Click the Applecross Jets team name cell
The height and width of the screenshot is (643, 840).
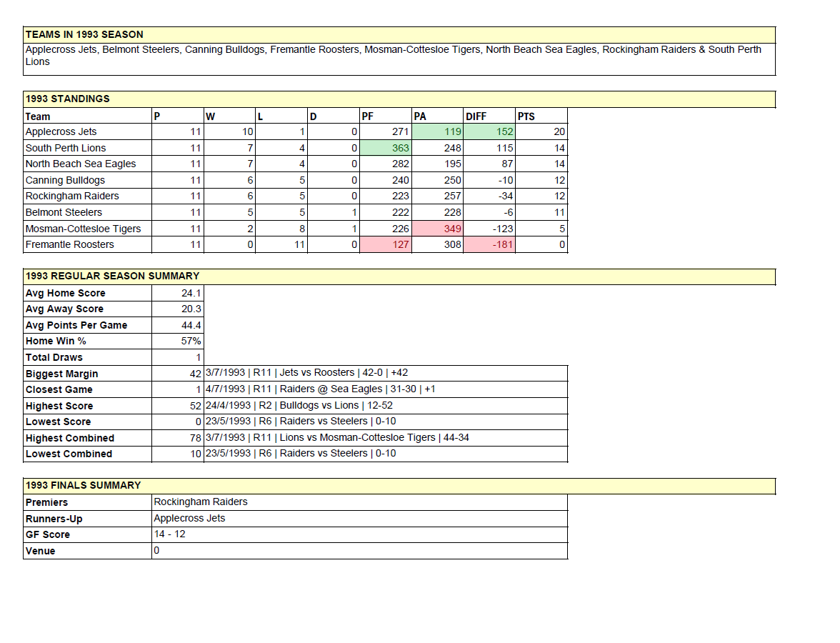61,132
